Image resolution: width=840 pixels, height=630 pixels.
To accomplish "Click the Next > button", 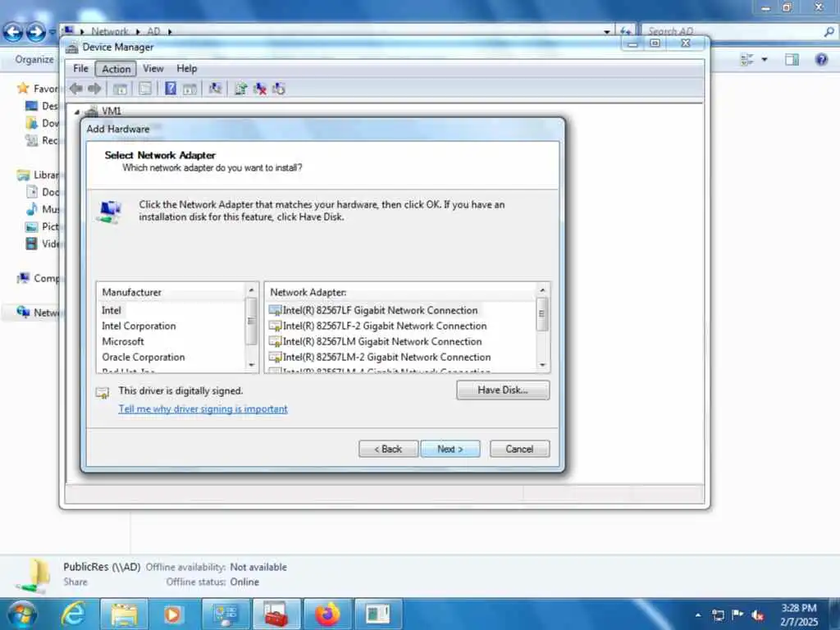I will [450, 449].
